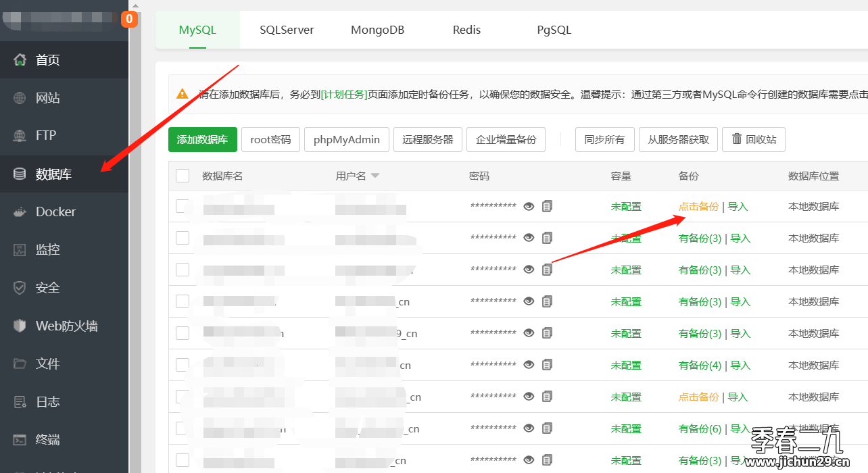The image size is (868, 473).
Task: Click the 备份 column header
Action: pos(688,176)
